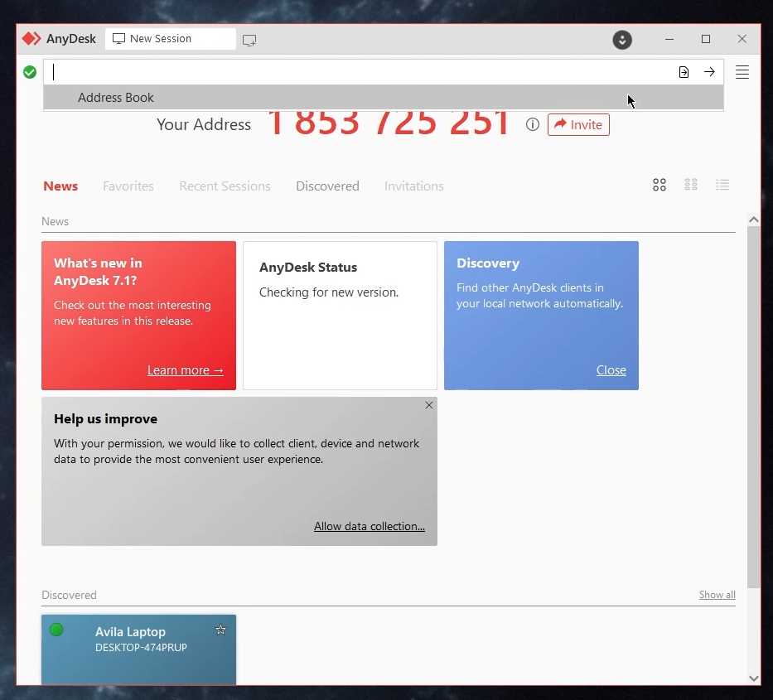Switch to large tiles view
Image resolution: width=773 pixels, height=700 pixels.
[x=659, y=185]
